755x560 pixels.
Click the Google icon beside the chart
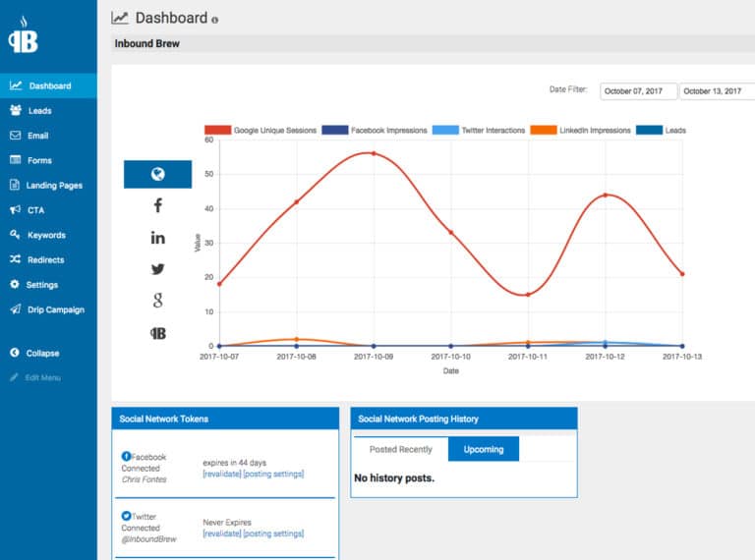coord(157,301)
